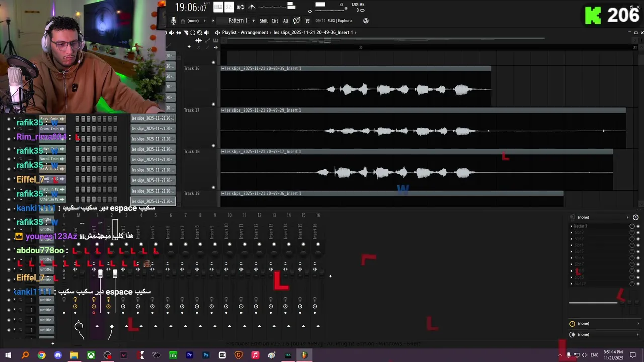Image resolution: width=644 pixels, height=362 pixels.
Task: Enable the loop recording icon
Action: tap(240, 7)
